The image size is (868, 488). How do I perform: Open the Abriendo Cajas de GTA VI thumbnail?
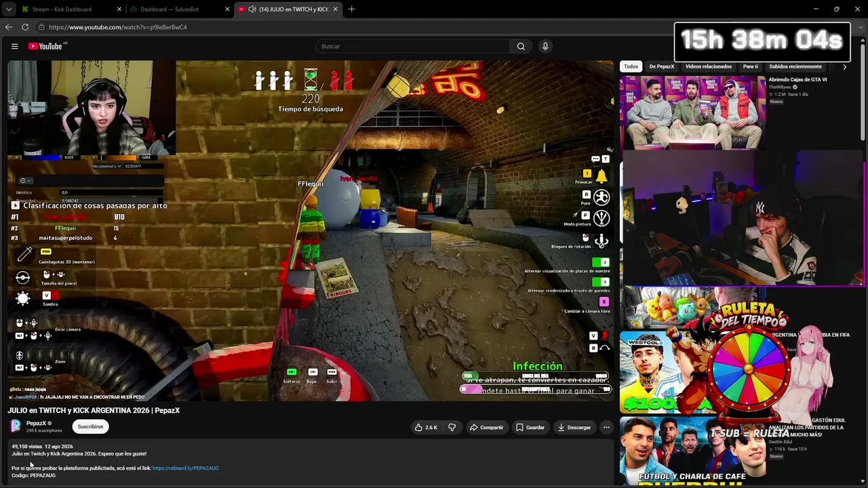(692, 112)
